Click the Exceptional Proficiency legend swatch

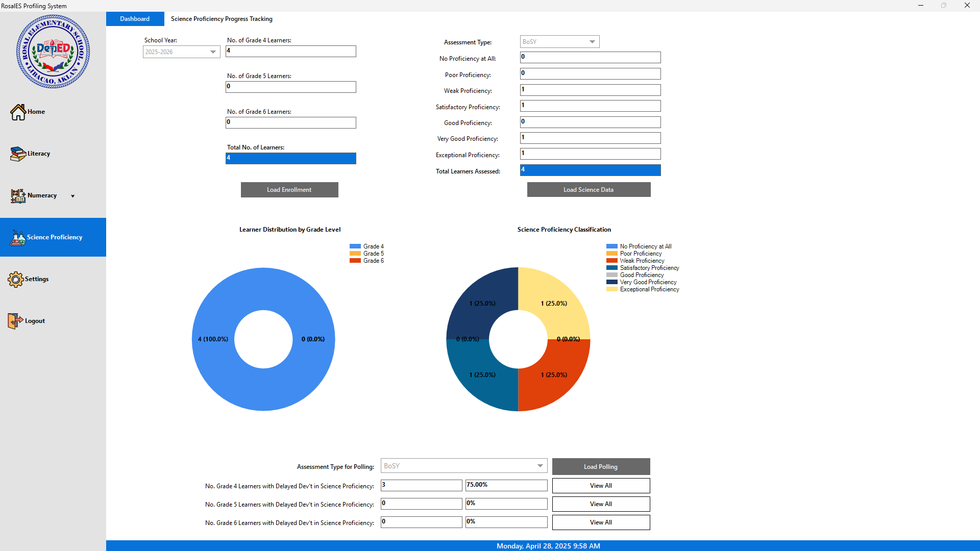pos(611,289)
